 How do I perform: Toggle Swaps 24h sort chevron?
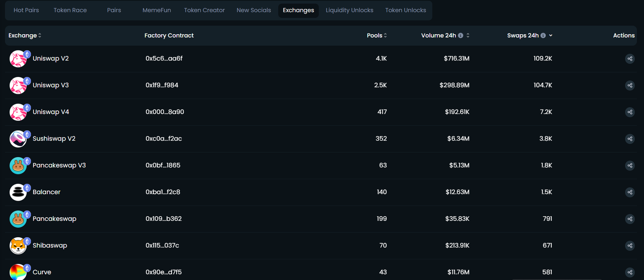coord(551,35)
